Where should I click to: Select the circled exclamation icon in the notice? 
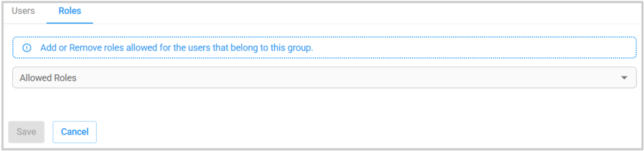27,48
